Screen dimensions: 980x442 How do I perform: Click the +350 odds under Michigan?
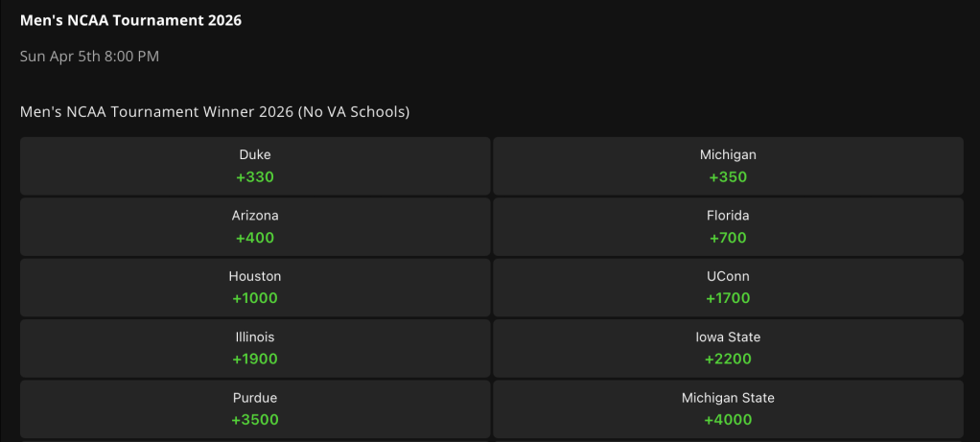[x=728, y=177]
